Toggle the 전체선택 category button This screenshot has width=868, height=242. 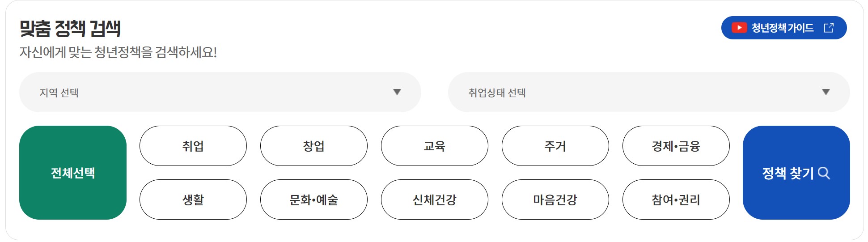(73, 173)
